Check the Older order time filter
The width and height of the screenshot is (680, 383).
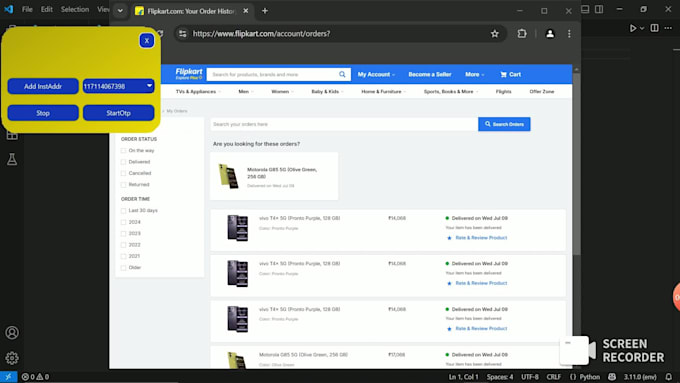(123, 268)
